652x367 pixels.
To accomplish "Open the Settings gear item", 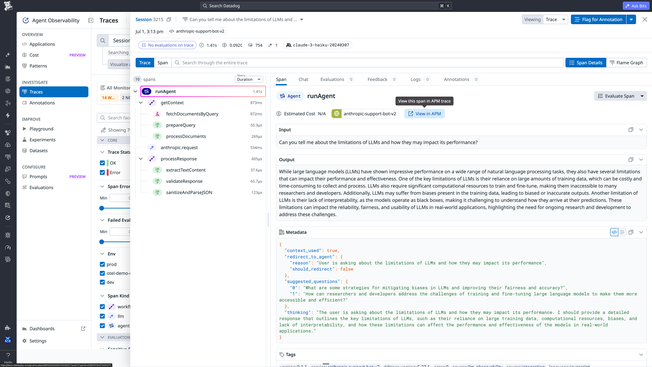I will click(35, 341).
